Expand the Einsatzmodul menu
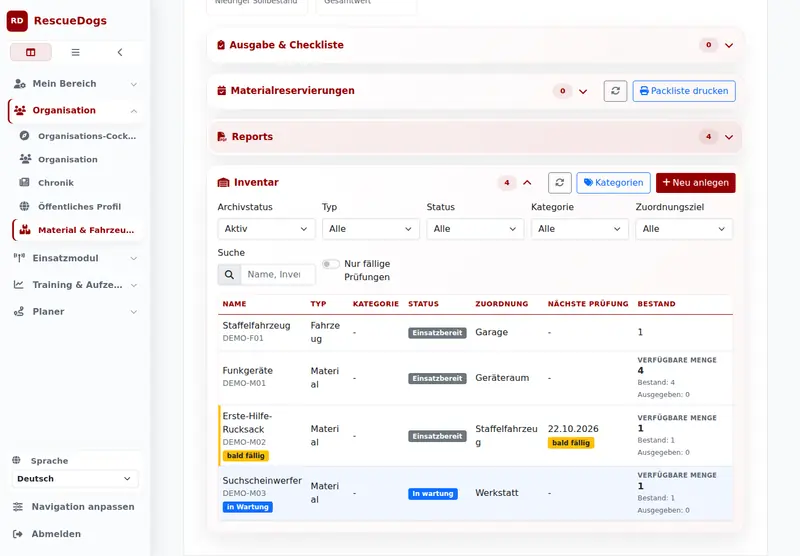The width and height of the screenshot is (800, 556). pyautogui.click(x=134, y=259)
